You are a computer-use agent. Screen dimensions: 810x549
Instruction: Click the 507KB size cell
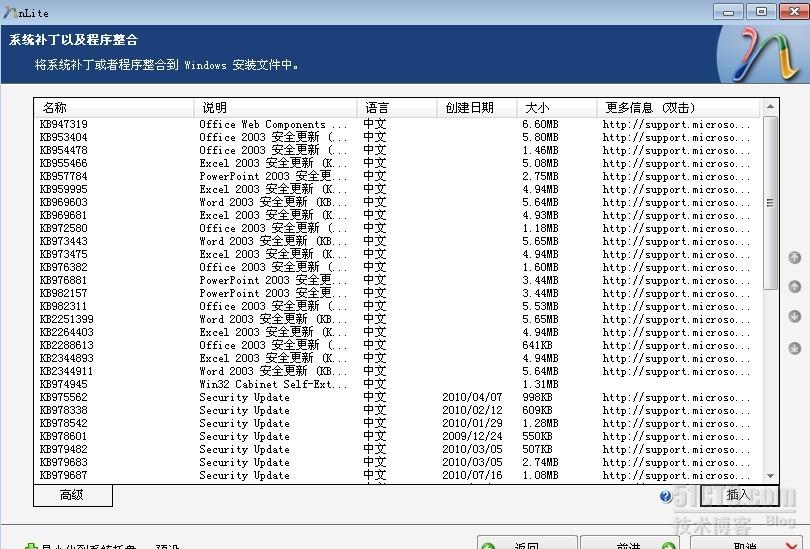[x=537, y=449]
